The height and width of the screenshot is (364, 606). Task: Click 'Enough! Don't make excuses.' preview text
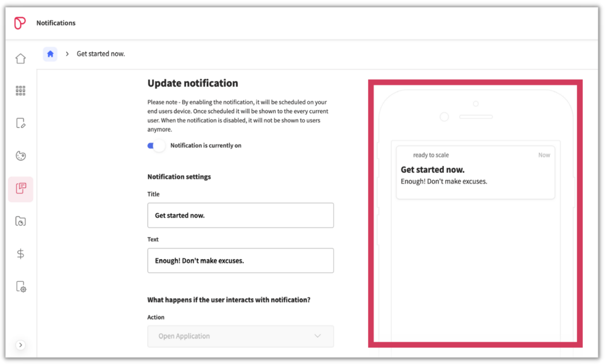click(444, 181)
